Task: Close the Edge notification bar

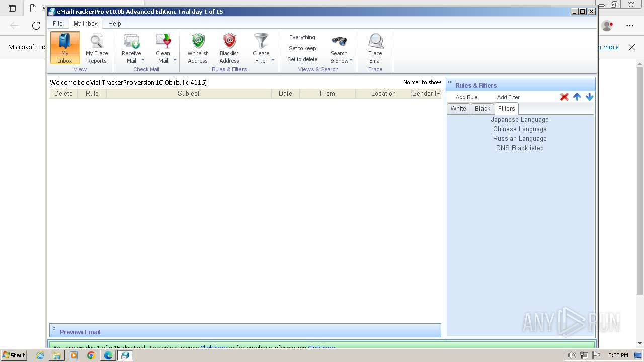Action: [x=632, y=47]
